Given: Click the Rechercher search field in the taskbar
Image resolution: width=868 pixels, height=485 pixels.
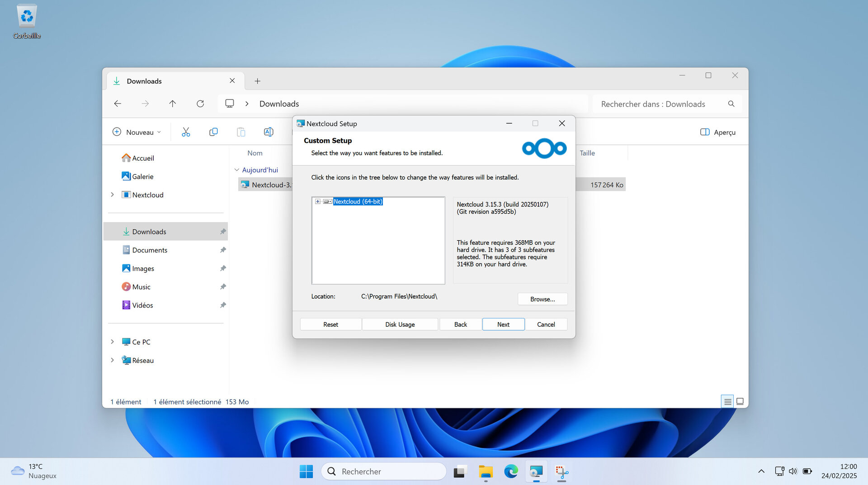Looking at the screenshot, I should tap(383, 471).
